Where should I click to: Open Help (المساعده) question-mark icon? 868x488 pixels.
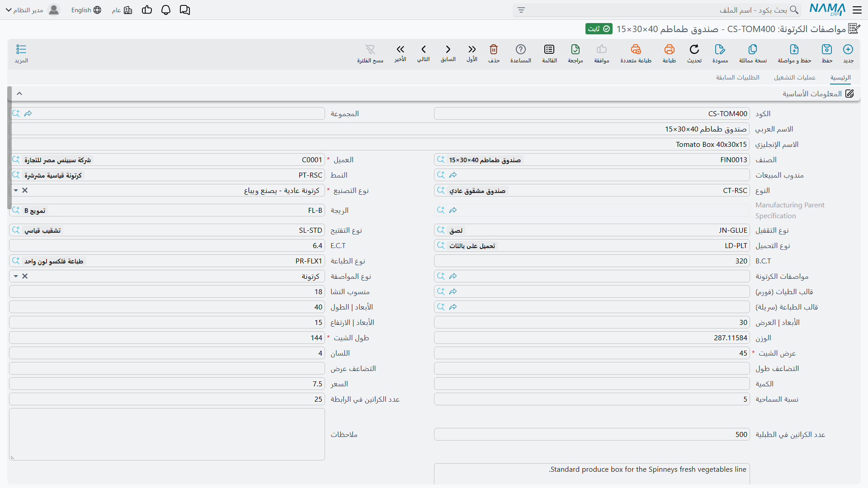pyautogui.click(x=521, y=49)
